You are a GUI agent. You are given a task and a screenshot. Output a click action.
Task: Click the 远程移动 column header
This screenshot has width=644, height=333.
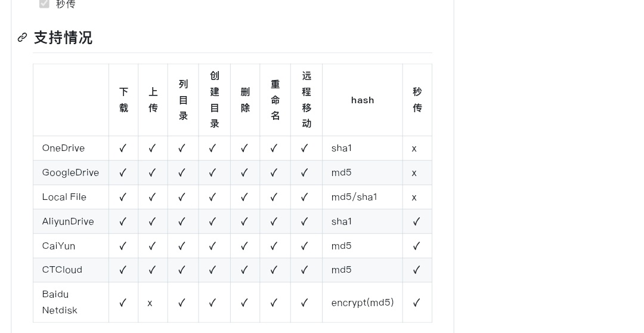306,100
